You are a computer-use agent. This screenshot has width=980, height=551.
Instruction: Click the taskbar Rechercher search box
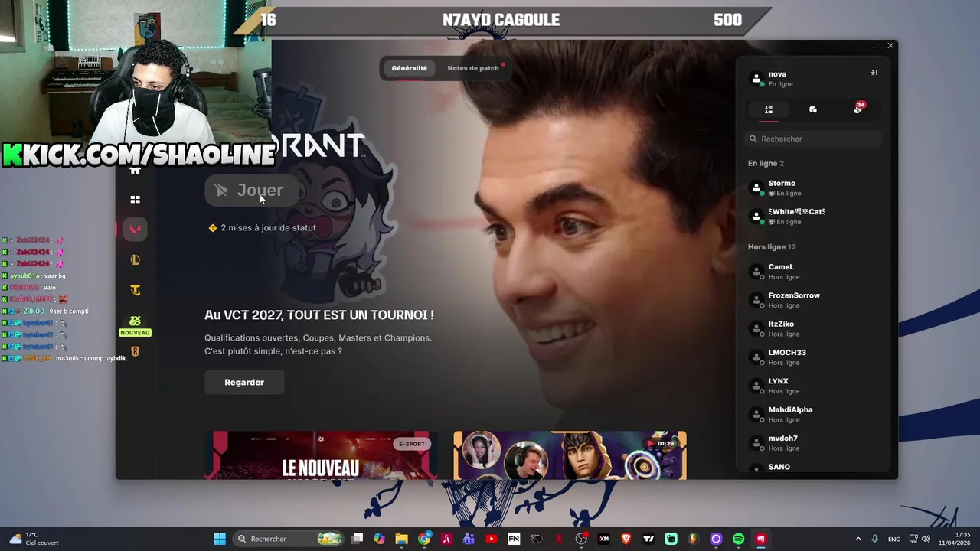click(x=288, y=539)
